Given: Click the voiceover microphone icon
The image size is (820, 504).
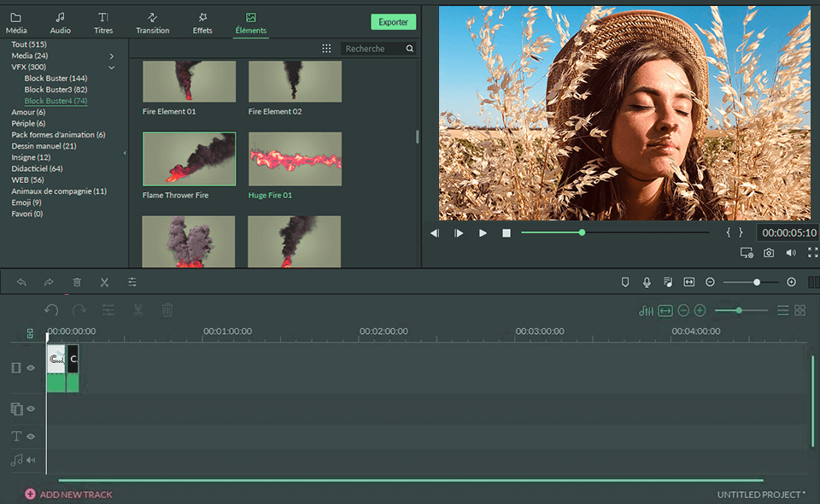Looking at the screenshot, I should 647,282.
